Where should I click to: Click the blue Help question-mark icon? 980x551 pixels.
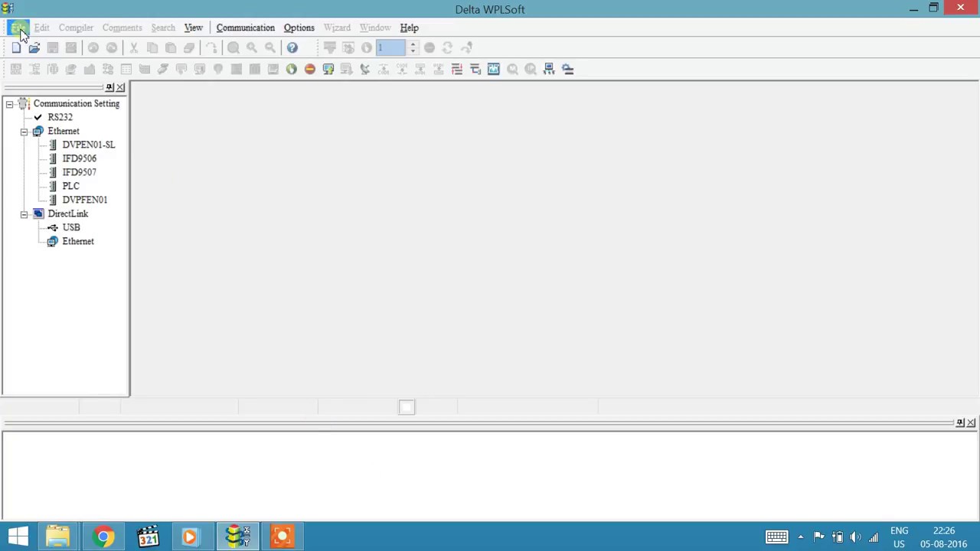pos(292,47)
